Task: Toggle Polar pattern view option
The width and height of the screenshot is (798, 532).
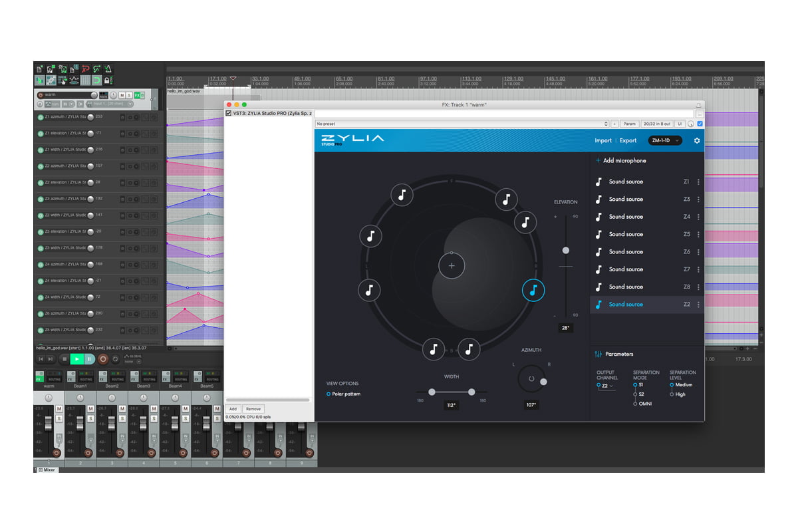Action: 329,394
